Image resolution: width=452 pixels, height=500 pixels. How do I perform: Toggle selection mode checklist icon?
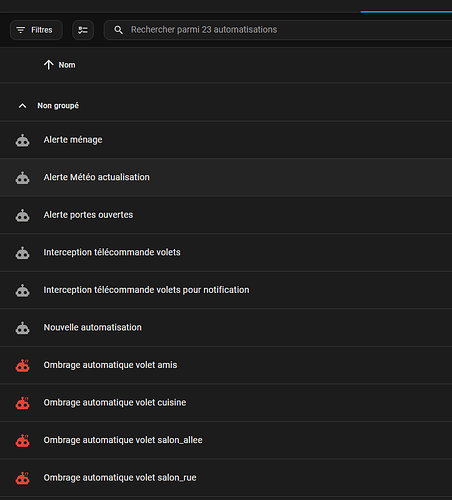point(83,30)
